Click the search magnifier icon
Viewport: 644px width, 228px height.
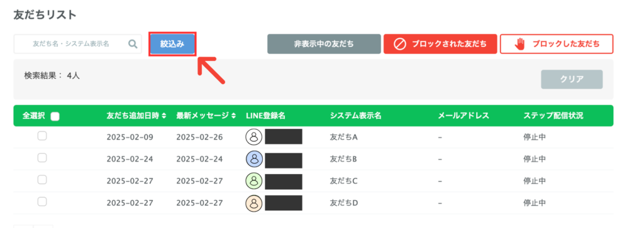133,44
